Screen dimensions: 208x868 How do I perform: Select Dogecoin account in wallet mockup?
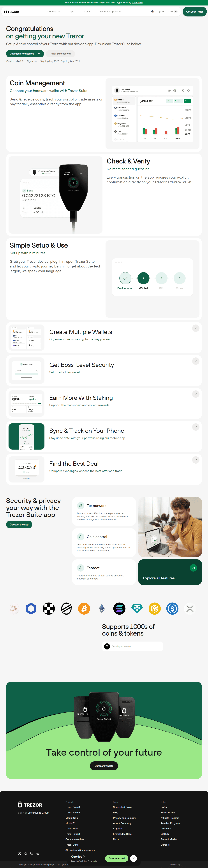[124, 125]
